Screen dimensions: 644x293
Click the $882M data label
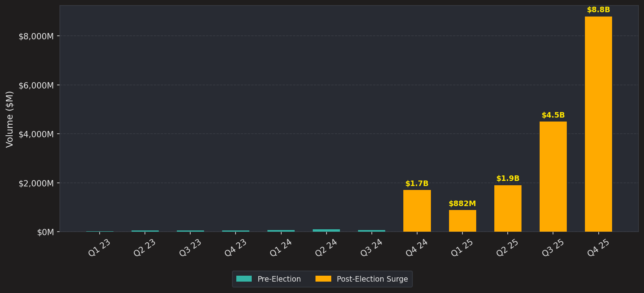coord(462,204)
